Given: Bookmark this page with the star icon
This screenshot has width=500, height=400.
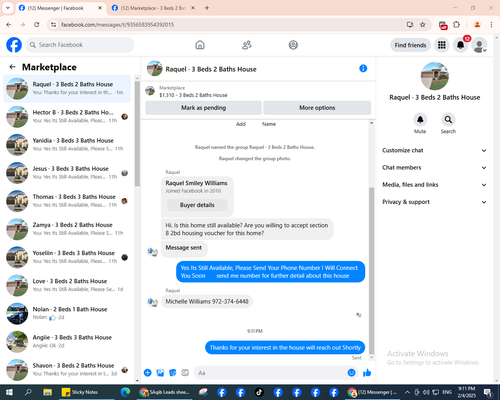Looking at the screenshot, I should pos(423,24).
